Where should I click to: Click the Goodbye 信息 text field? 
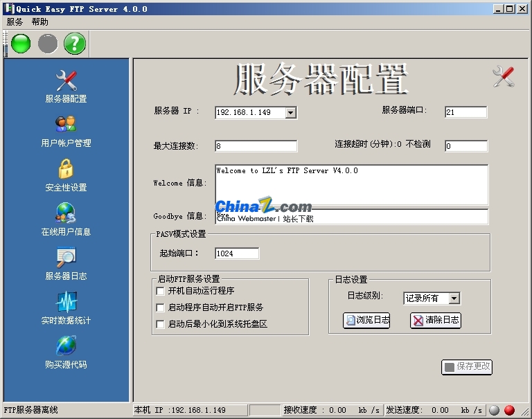point(351,217)
